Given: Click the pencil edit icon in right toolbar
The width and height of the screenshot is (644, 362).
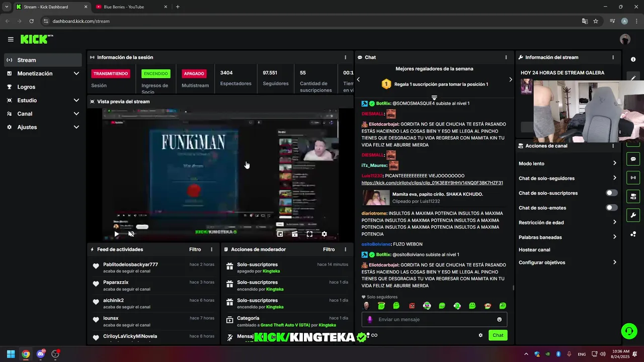Looking at the screenshot, I should (x=633, y=78).
